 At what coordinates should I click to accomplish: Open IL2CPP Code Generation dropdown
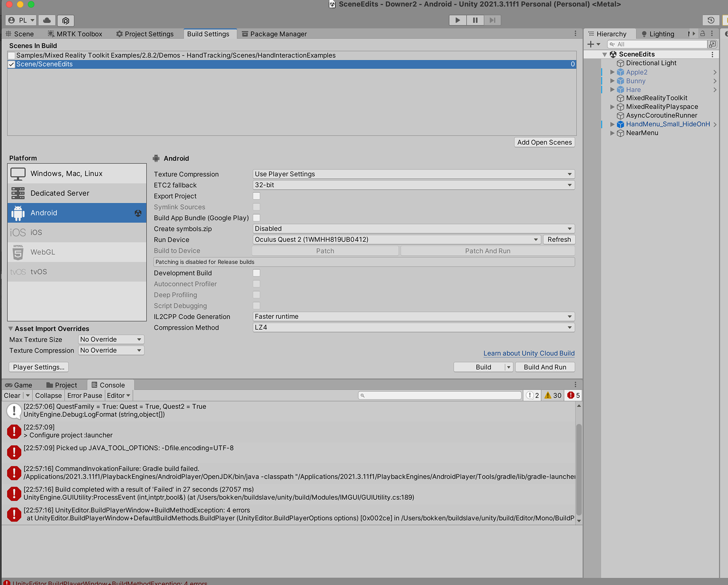414,317
